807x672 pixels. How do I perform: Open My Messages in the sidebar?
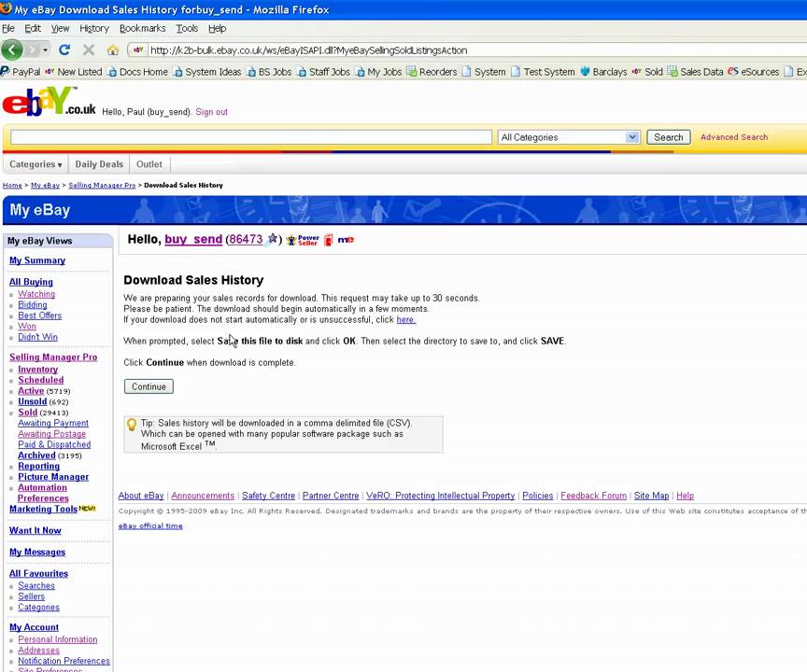click(37, 552)
